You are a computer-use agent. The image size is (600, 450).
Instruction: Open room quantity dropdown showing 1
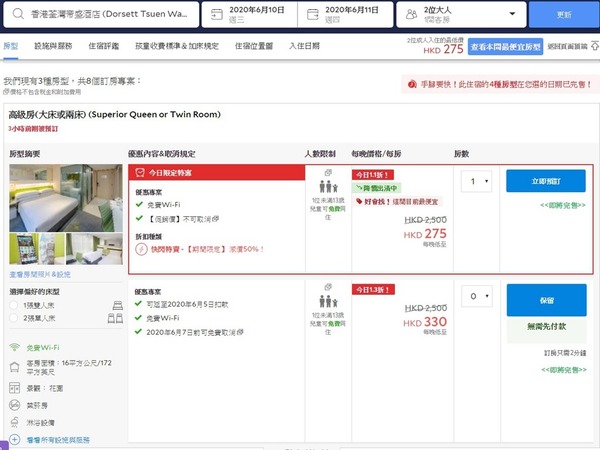coord(476,181)
